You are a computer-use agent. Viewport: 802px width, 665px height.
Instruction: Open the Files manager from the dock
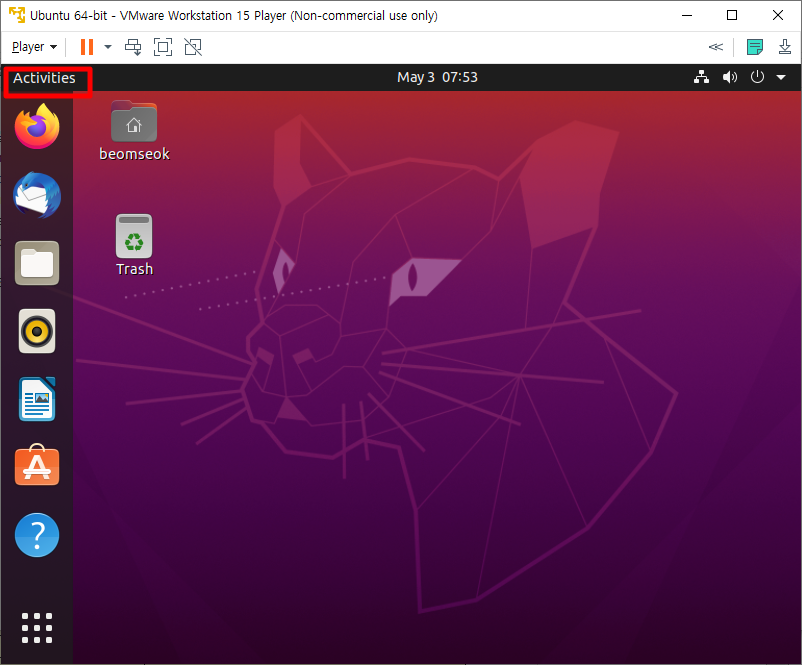(x=37, y=263)
